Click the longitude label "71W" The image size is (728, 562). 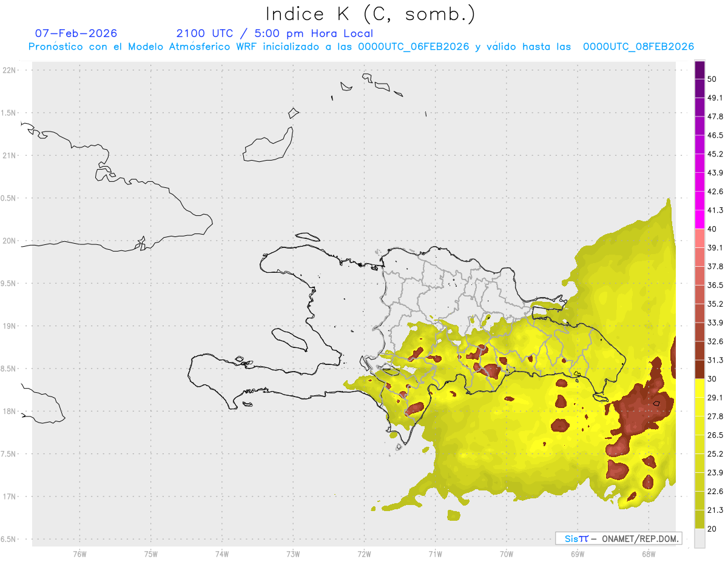click(435, 554)
